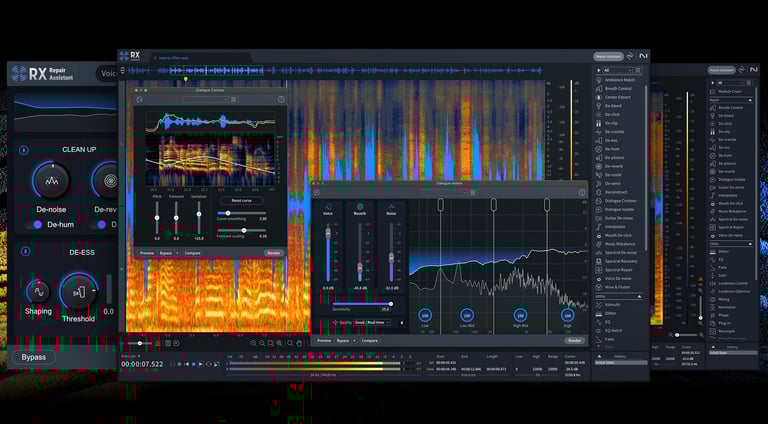Open De-ess module in main module list
Screen dimensions: 768x424
click(607, 141)
